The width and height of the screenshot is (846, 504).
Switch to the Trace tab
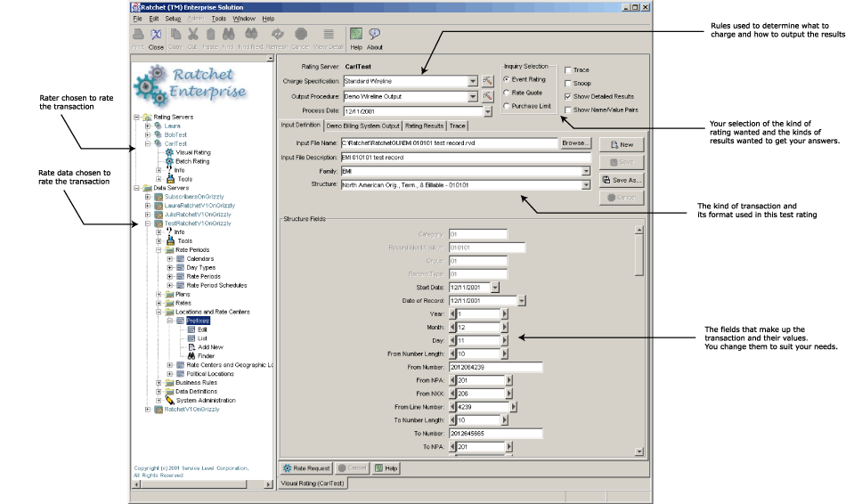click(457, 126)
